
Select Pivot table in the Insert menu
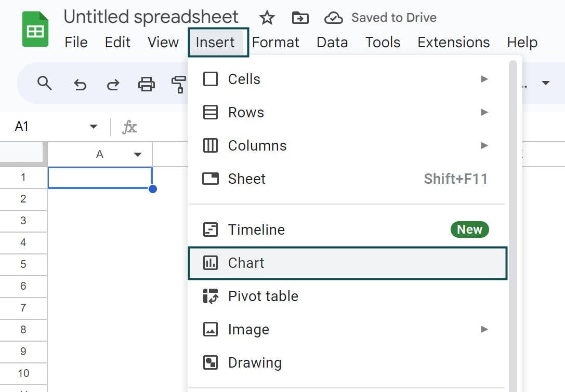[263, 296]
